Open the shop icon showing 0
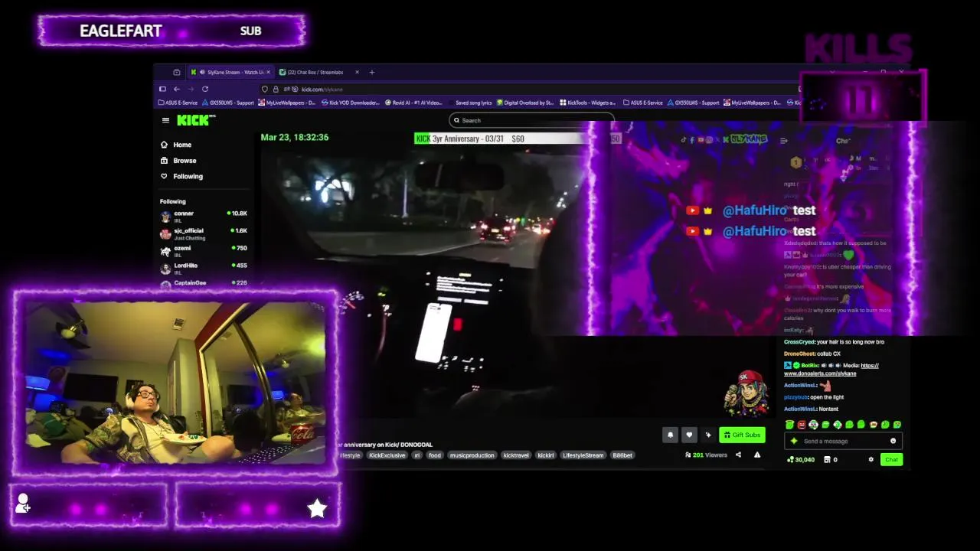The image size is (980, 551). pyautogui.click(x=830, y=459)
